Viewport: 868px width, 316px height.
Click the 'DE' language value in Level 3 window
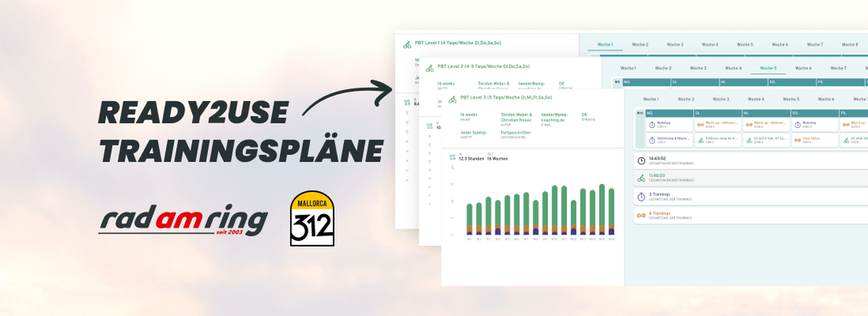(584, 115)
